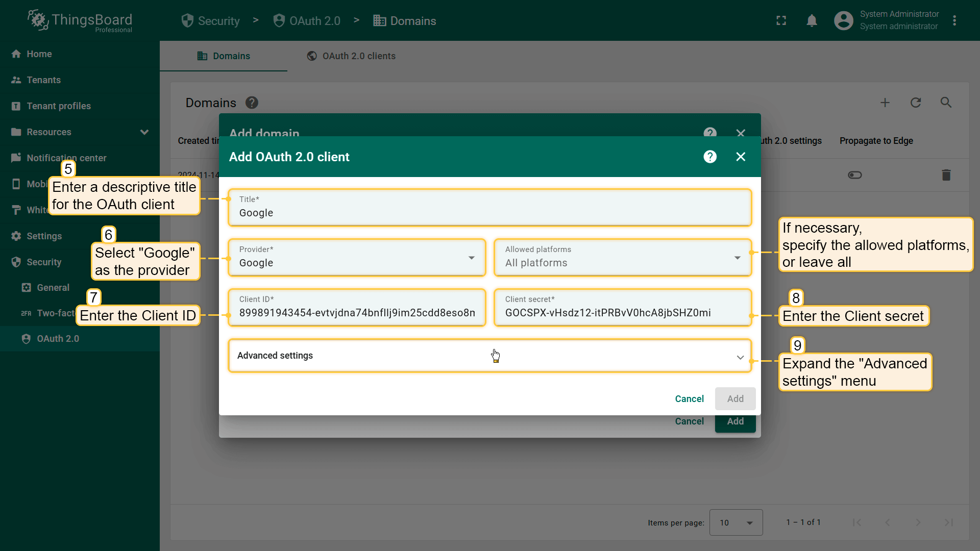Open the Provider dropdown
Screen dimensions: 980x551
tap(357, 258)
